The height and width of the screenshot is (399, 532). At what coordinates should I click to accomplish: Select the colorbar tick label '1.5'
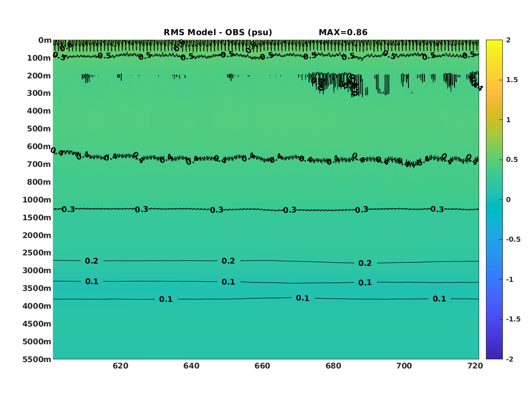(x=512, y=80)
